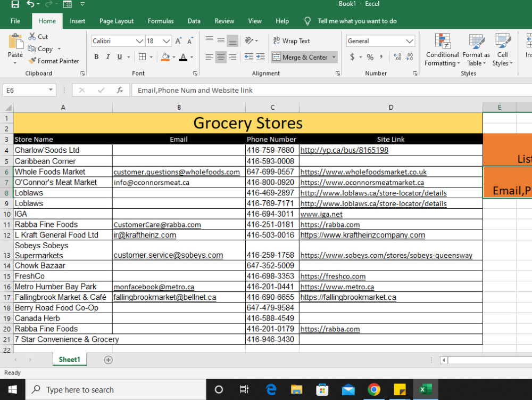This screenshot has width=532, height=400.
Task: Click Merge & Center
Action: [x=300, y=57]
